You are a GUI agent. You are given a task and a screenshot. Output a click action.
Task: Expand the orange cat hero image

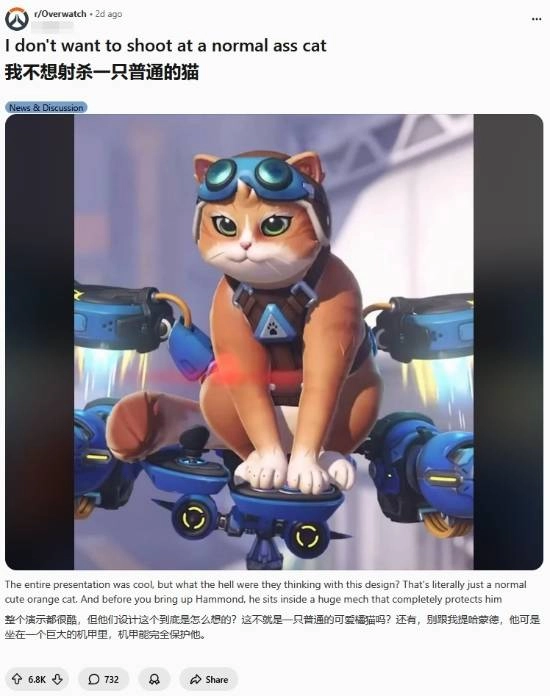(x=274, y=342)
